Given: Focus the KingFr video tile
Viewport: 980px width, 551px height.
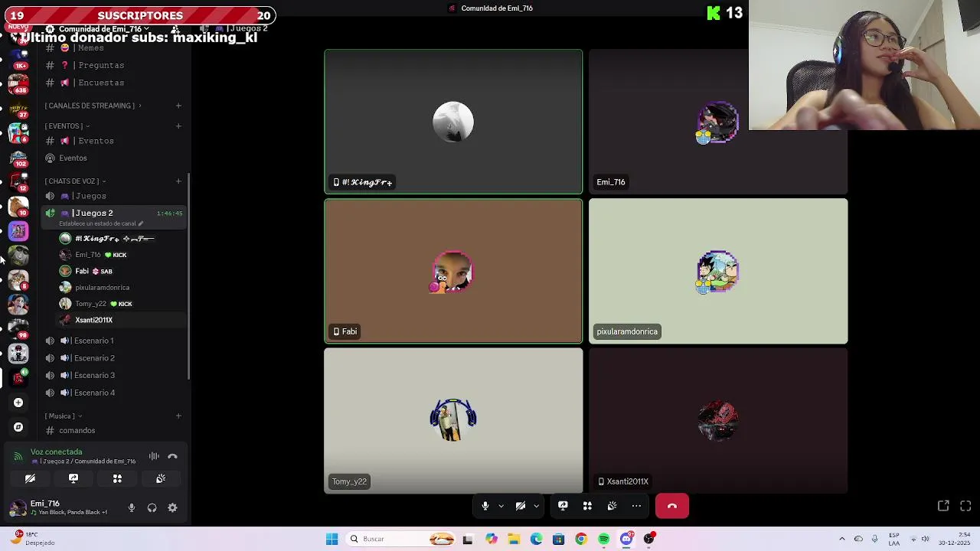Looking at the screenshot, I should click(x=453, y=122).
